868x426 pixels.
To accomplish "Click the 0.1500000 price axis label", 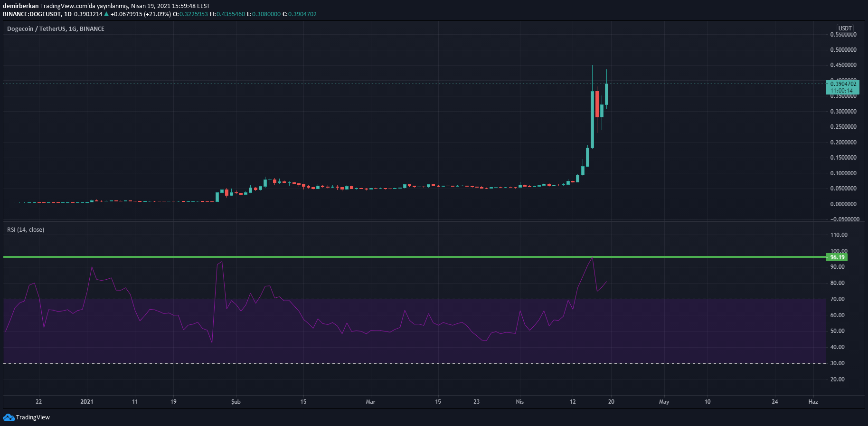I will tap(843, 158).
